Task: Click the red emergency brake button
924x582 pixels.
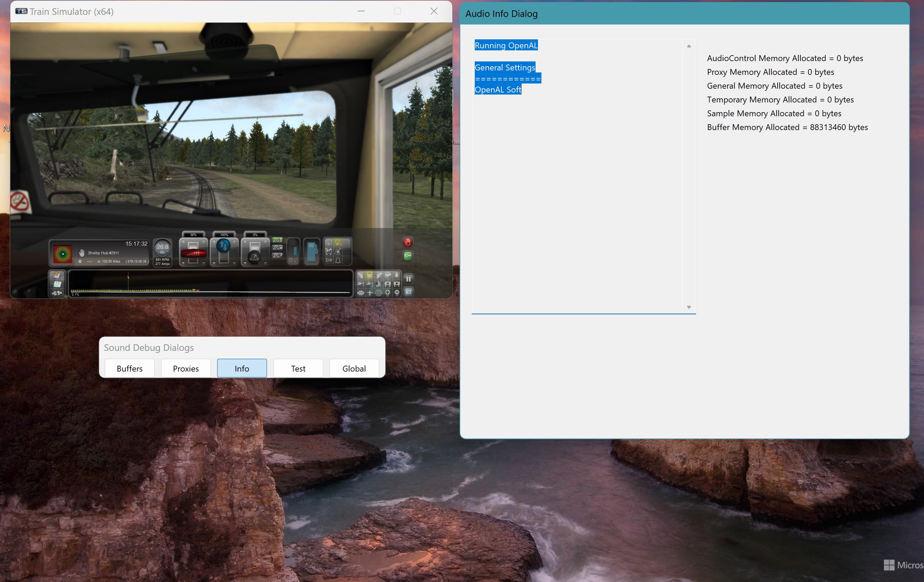Action: pos(408,242)
